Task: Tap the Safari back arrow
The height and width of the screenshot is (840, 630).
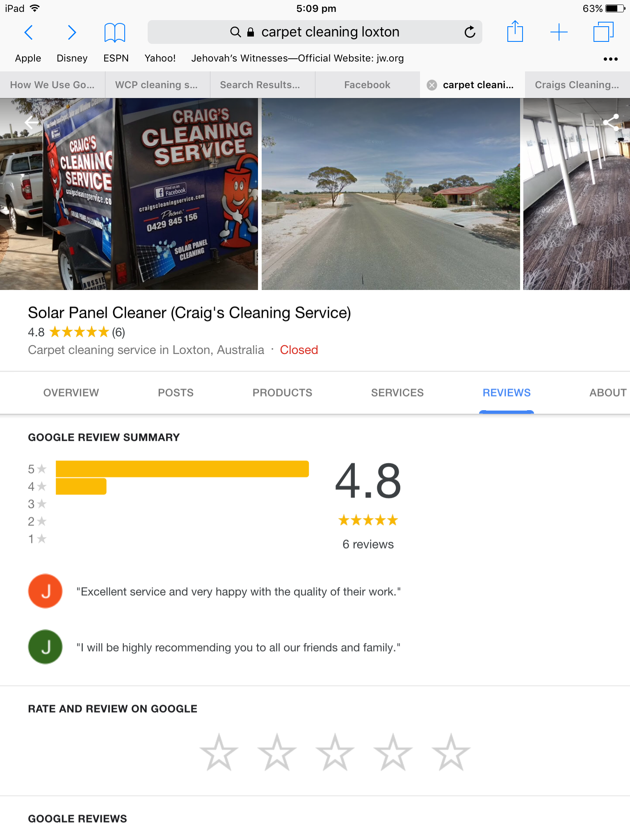Action: point(29,32)
